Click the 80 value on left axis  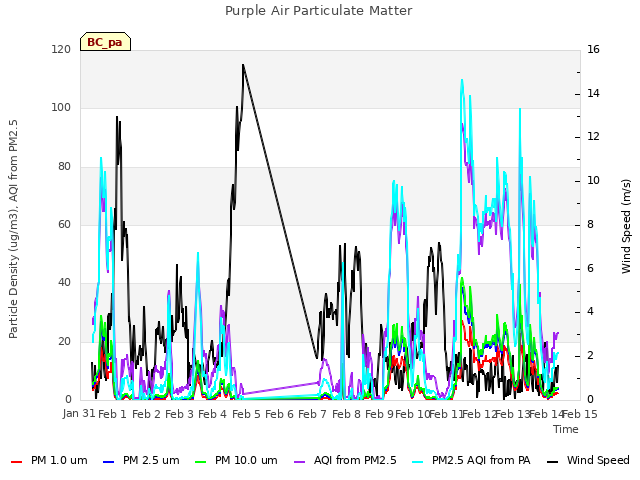click(64, 166)
